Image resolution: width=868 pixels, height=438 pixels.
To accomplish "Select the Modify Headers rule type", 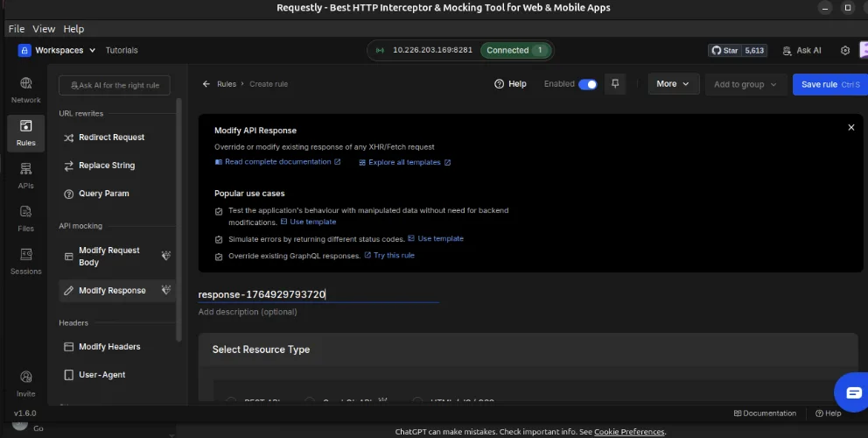I will (x=117, y=347).
